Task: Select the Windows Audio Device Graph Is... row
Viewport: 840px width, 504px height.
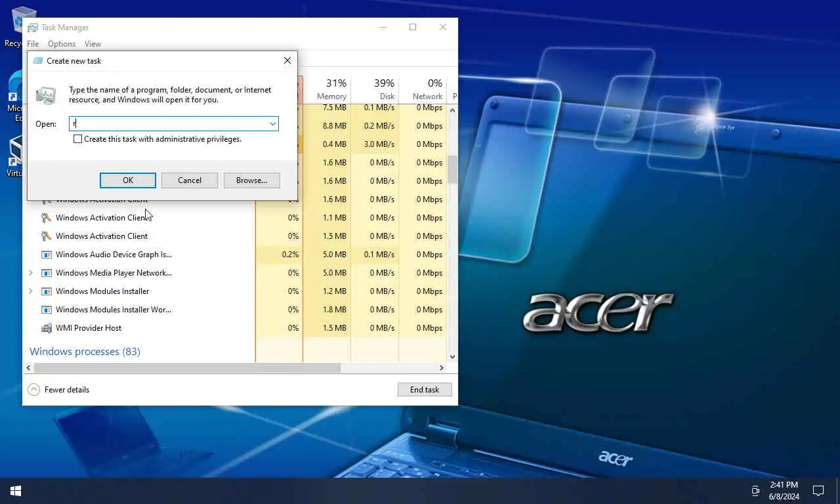Action: coord(114,254)
